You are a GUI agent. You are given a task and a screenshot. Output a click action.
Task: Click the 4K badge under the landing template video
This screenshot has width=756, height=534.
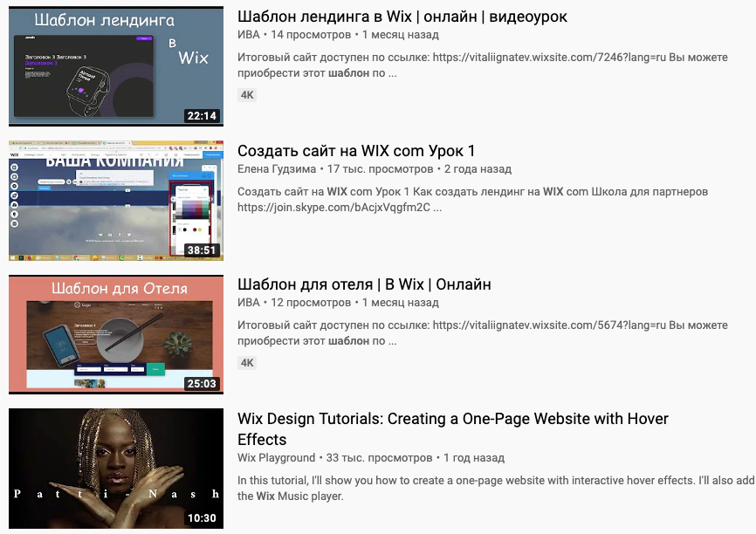point(247,95)
